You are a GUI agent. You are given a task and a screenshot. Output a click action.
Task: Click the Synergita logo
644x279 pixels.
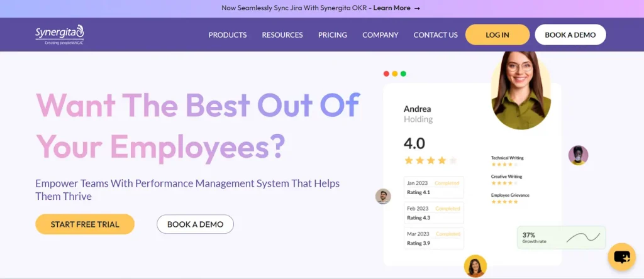point(60,35)
